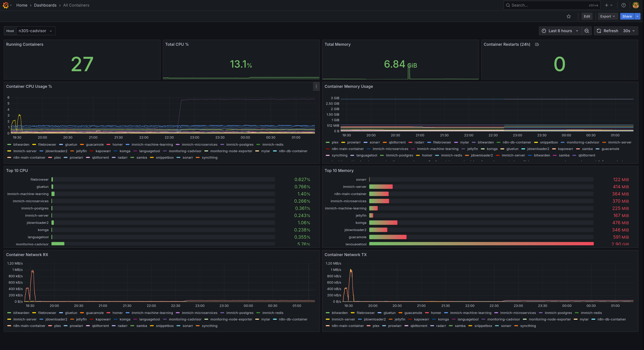Click the Share button
644x350 pixels.
627,16
